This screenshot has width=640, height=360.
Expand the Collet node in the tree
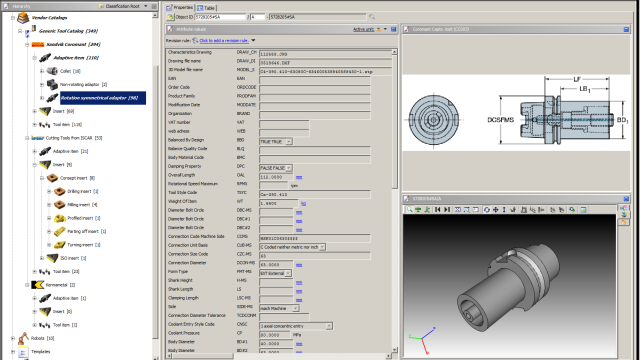(42, 71)
